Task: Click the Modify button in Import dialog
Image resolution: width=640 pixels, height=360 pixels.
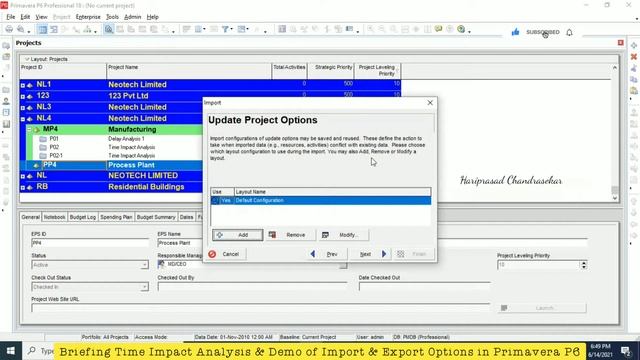Action: click(344, 235)
